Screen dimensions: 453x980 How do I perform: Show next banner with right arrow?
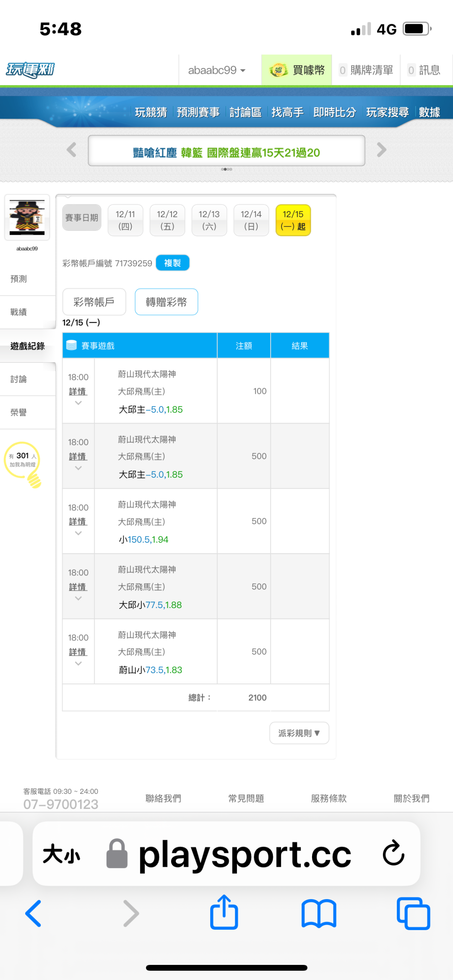(x=381, y=150)
